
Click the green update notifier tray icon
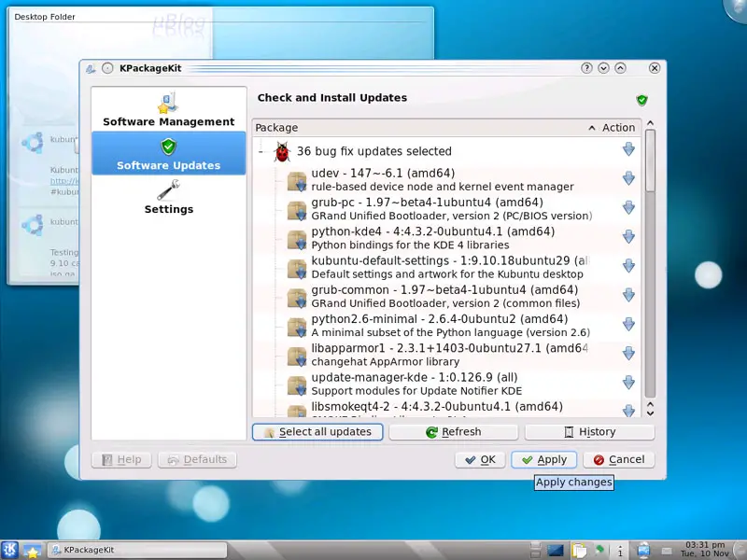tap(599, 549)
